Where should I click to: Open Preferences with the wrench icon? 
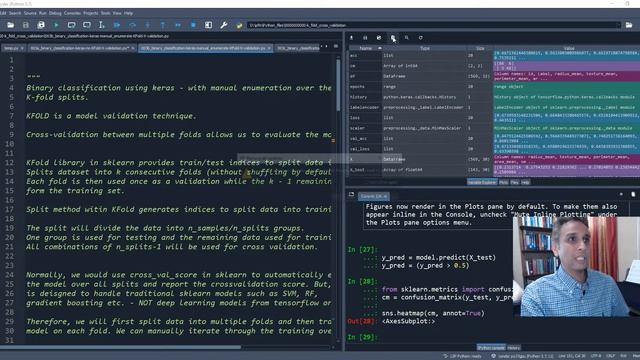224,25
